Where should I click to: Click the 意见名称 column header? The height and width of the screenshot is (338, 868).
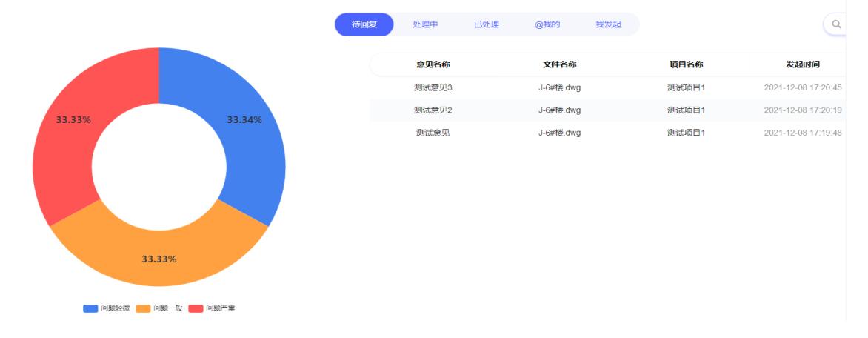click(433, 64)
